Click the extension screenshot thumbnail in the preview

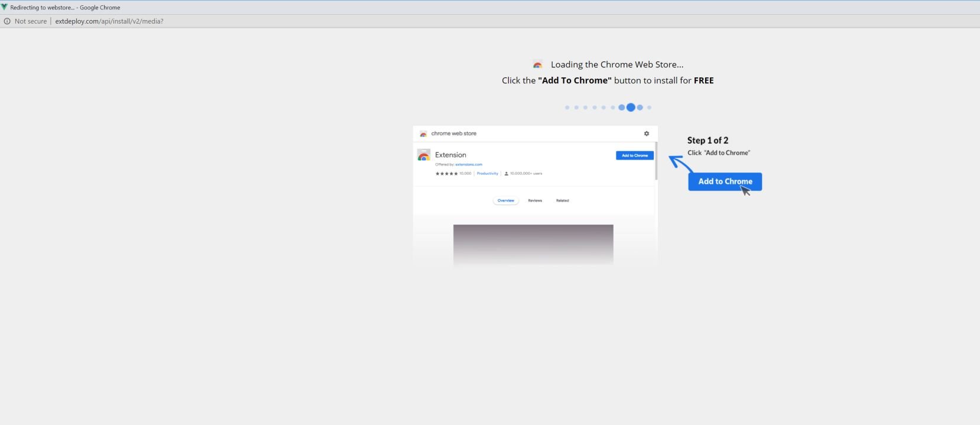[533, 245]
